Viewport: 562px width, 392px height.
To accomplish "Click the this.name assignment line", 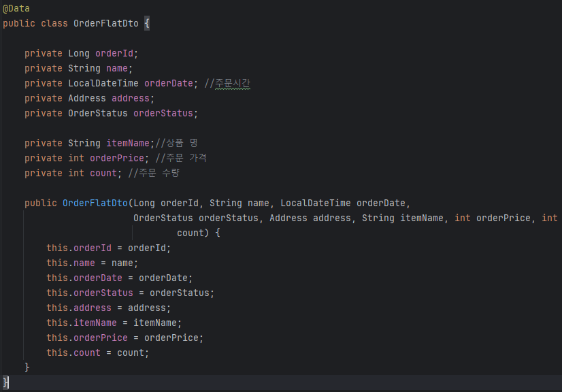I will [x=92, y=263].
